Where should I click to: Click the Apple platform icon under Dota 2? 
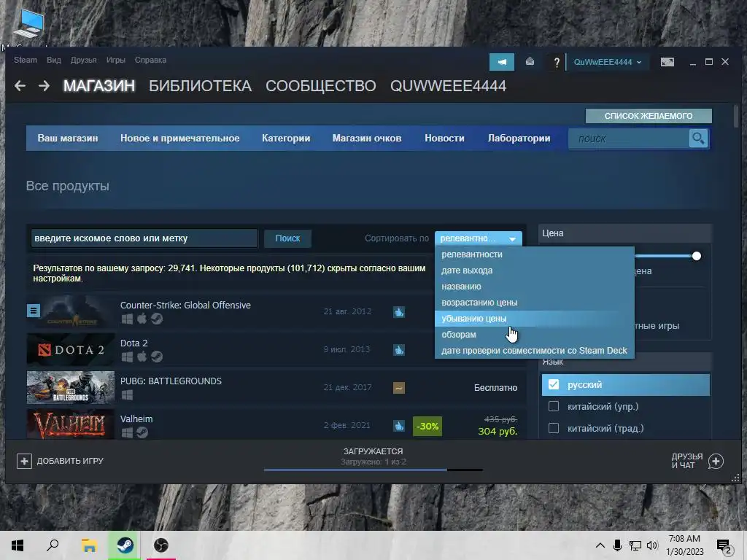(142, 357)
